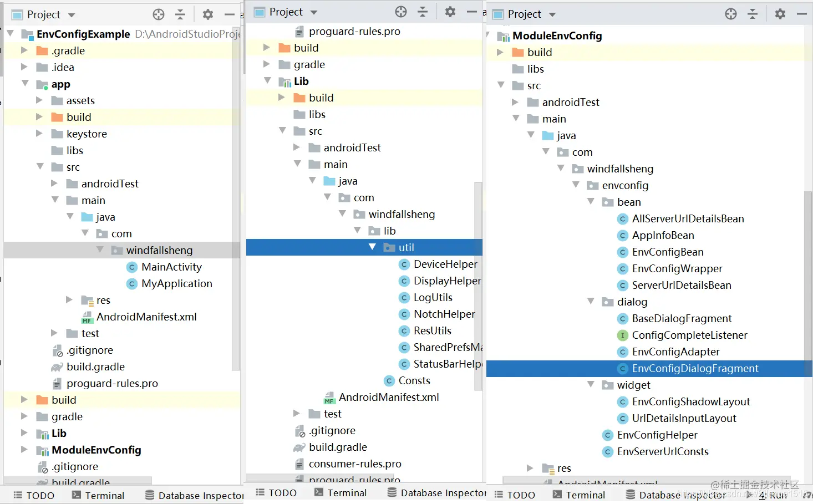
Task: Expand the .gradle folder in left panel
Action: point(24,50)
